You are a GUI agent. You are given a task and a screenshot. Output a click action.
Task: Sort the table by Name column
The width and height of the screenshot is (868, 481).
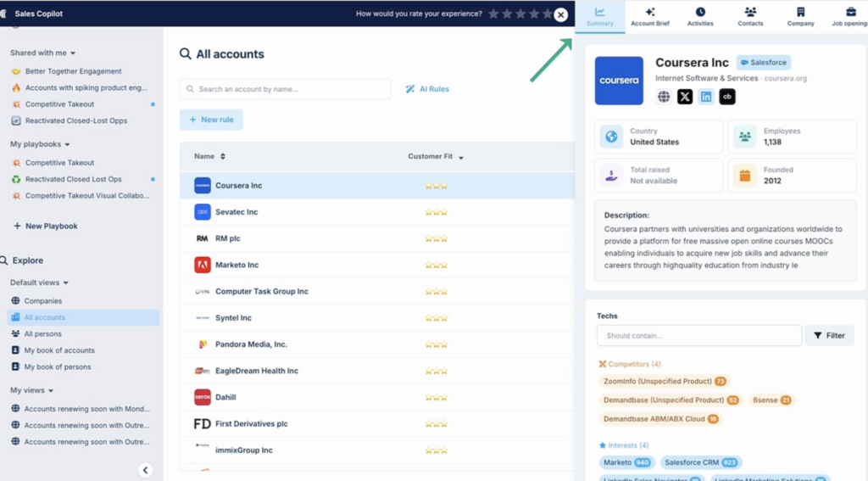(x=210, y=156)
